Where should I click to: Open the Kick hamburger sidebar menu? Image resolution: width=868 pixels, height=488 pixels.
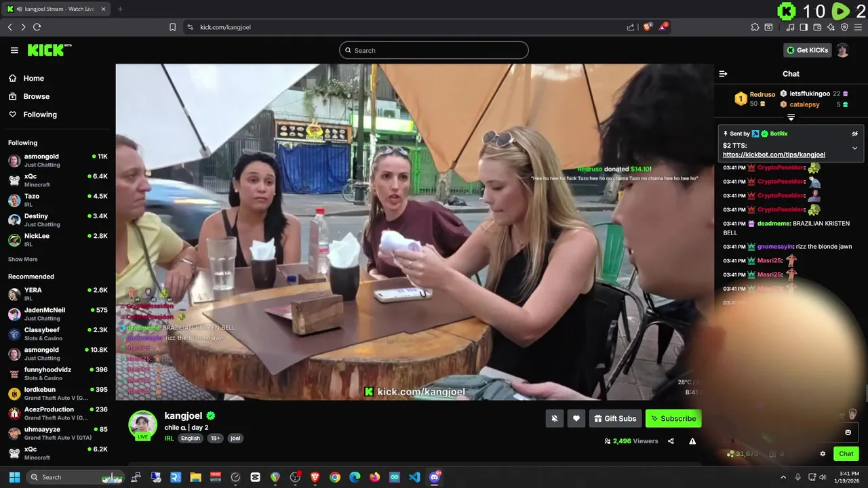(x=14, y=50)
